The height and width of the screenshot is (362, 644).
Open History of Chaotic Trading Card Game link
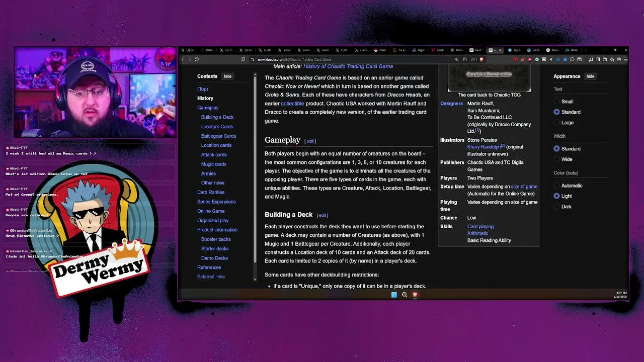[x=348, y=66]
